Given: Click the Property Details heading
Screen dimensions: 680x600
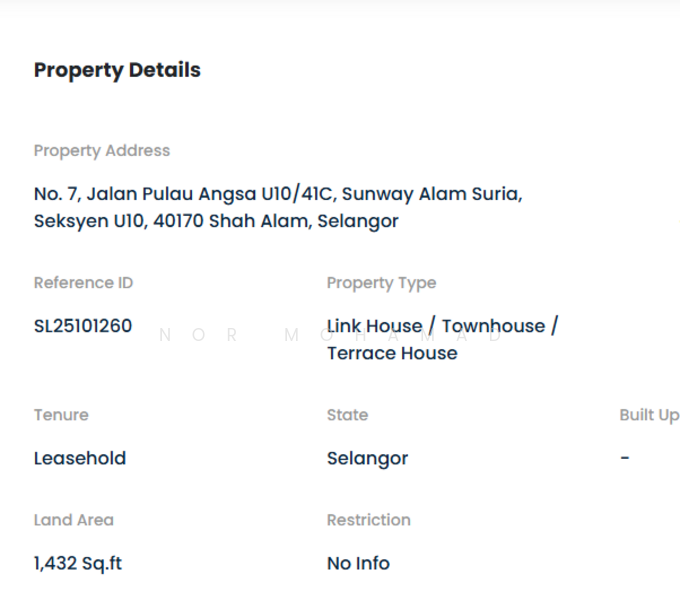Looking at the screenshot, I should (117, 70).
